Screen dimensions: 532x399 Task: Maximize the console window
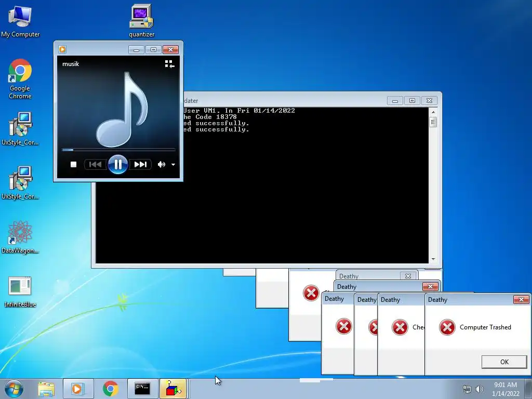tap(412, 101)
